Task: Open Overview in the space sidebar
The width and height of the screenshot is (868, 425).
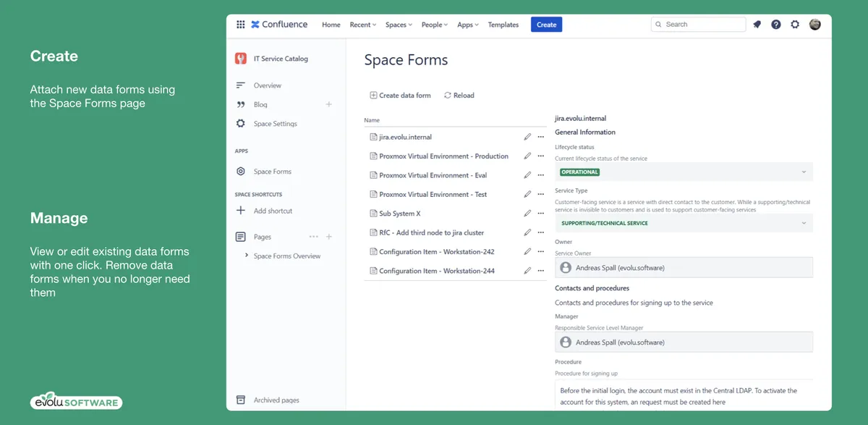Action: [267, 85]
